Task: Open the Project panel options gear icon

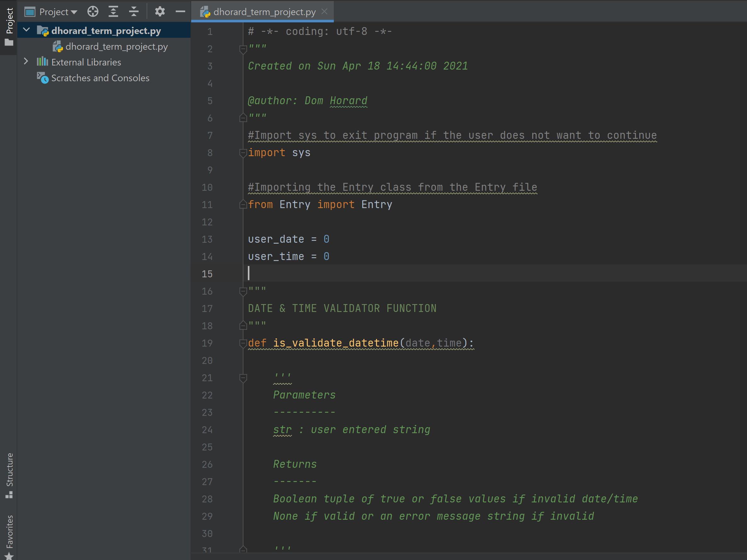Action: [x=160, y=11]
